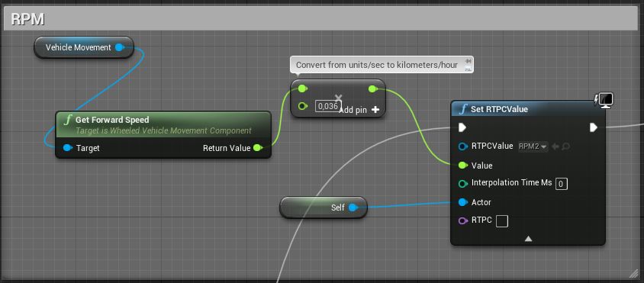Select the Self reference node
The image size is (644, 283).
(x=324, y=207)
